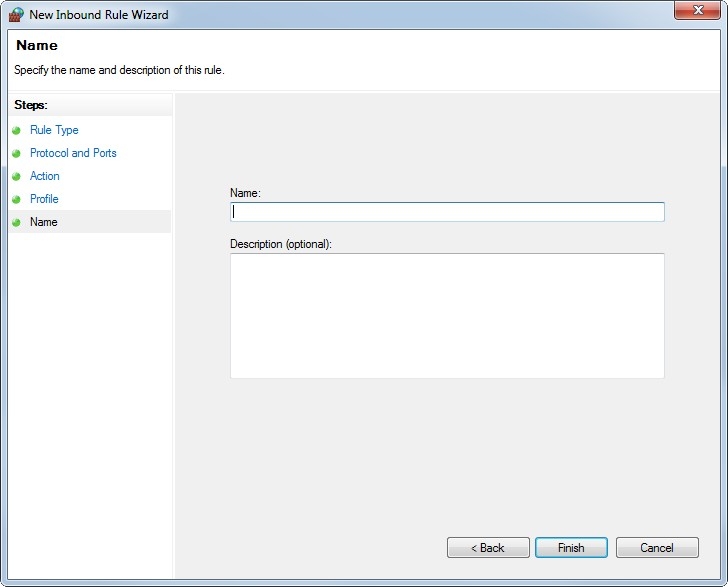
Task: Click the firewall wizard icon in title bar
Action: [16, 14]
